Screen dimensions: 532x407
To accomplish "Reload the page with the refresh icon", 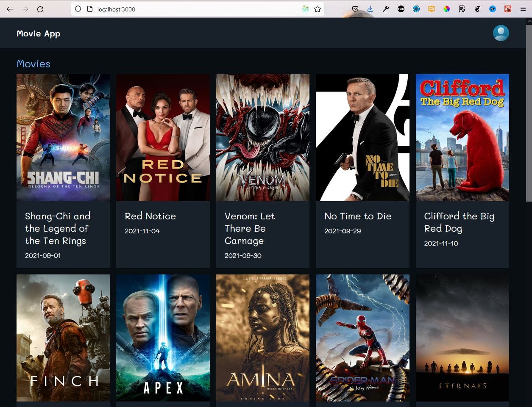I will (x=40, y=9).
